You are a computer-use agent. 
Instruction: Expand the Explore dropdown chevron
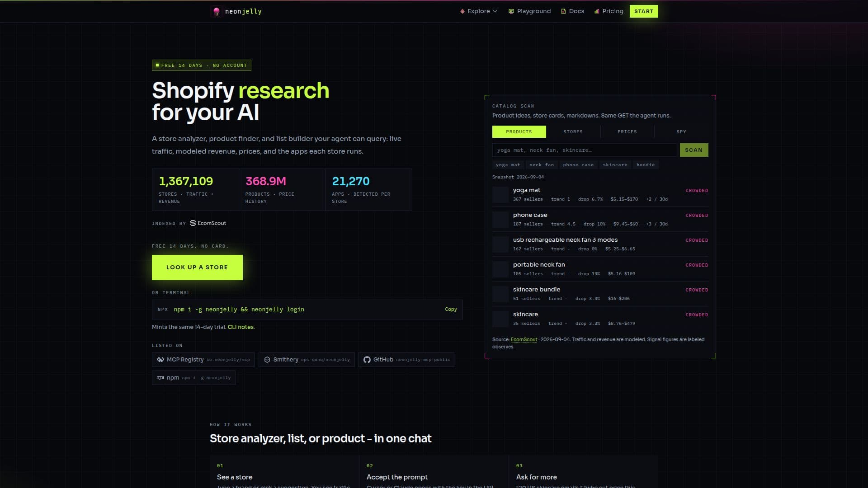pos(495,11)
